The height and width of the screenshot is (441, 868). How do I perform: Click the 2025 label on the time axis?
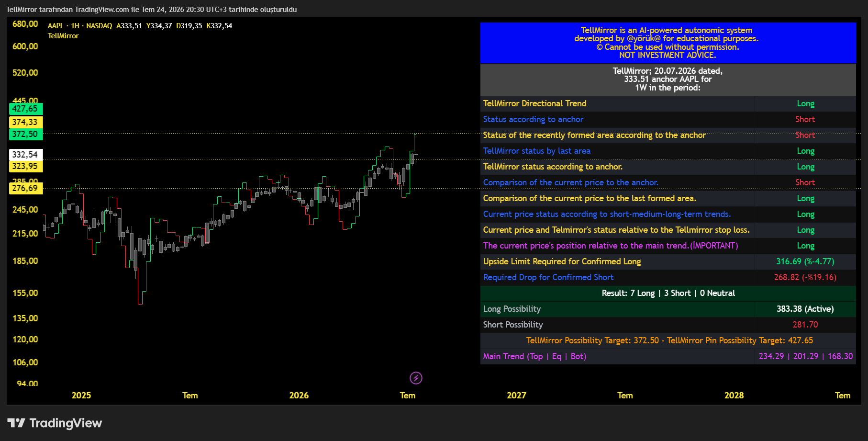tap(81, 396)
